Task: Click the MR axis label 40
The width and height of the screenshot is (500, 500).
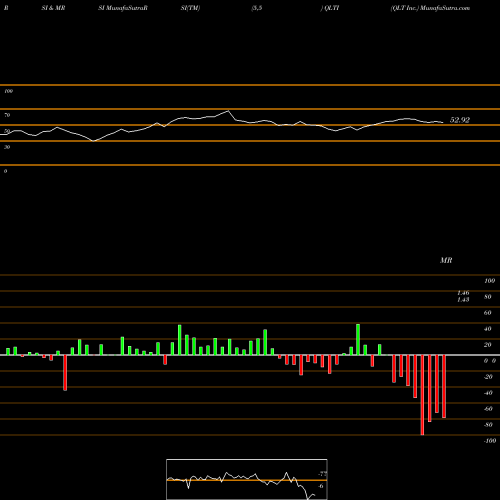Action: point(488,329)
